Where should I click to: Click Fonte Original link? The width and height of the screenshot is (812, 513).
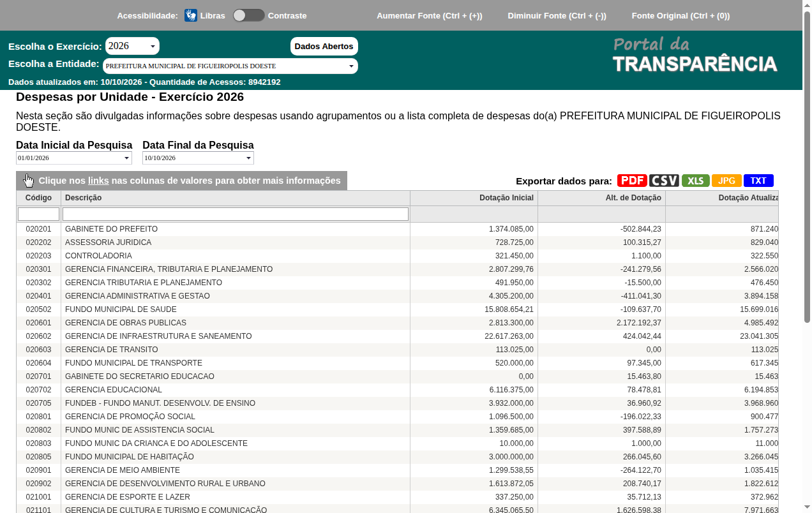point(680,16)
